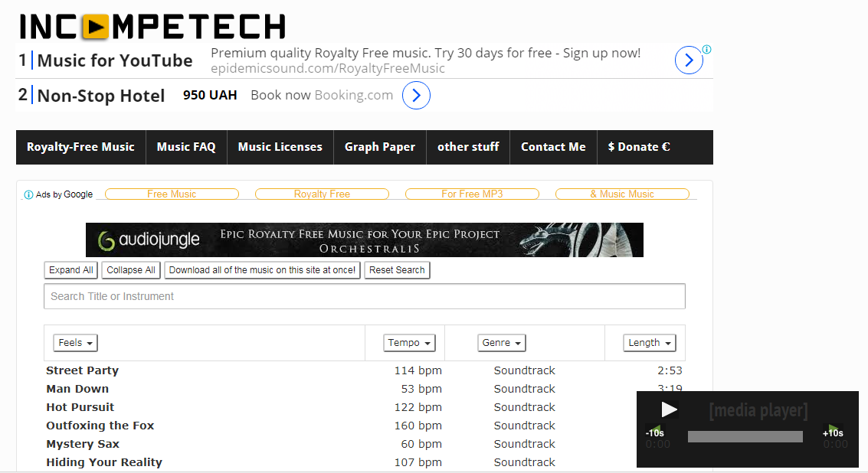Viewport: 868px width, 473px height.
Task: Click the Music for YouTube ad arrow
Action: click(689, 60)
